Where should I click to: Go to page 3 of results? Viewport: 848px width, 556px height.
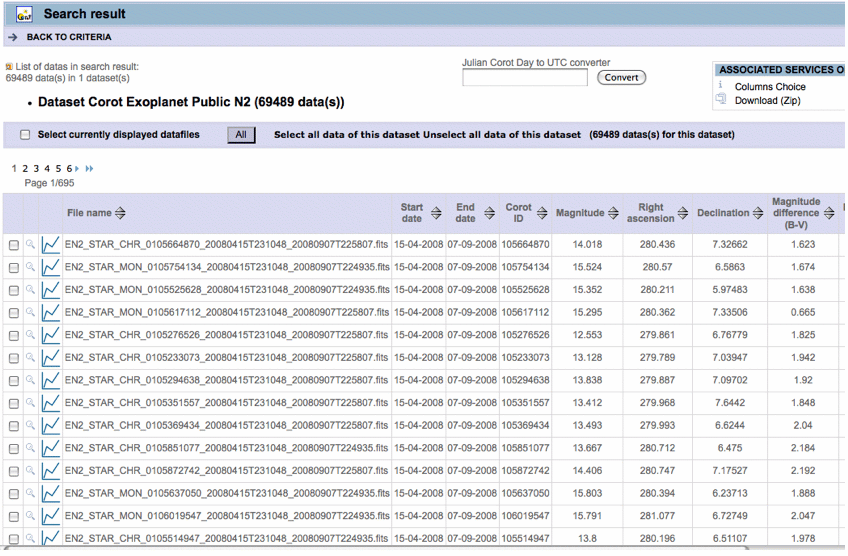click(x=36, y=169)
